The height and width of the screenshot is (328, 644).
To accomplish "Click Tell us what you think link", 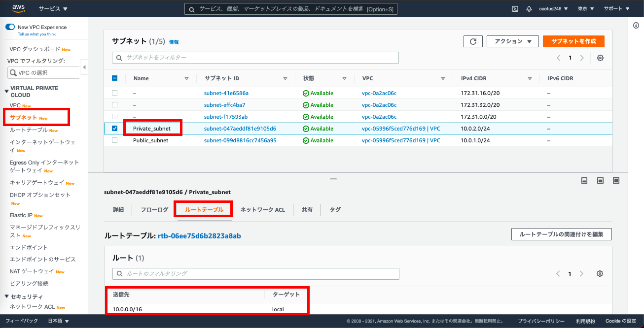I will tap(37, 34).
